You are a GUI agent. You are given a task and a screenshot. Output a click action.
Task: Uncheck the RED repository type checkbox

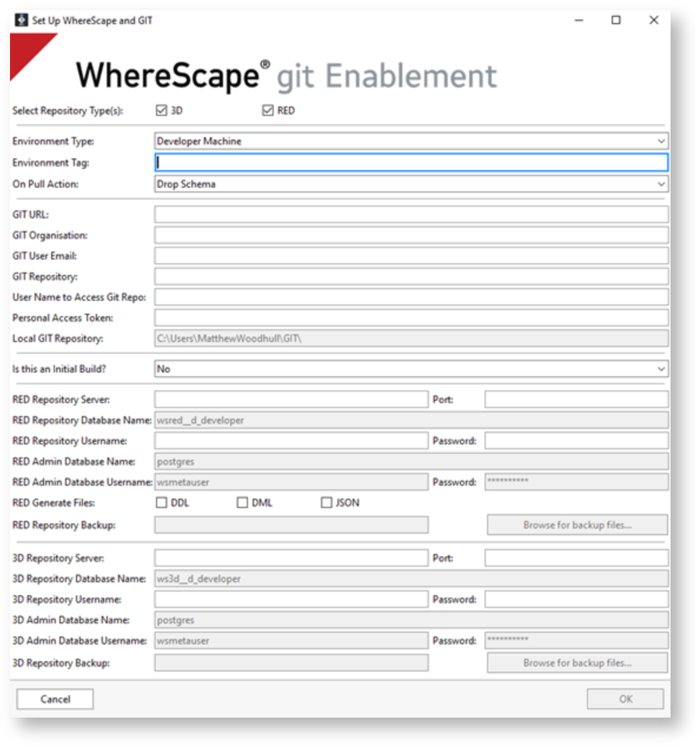(268, 111)
